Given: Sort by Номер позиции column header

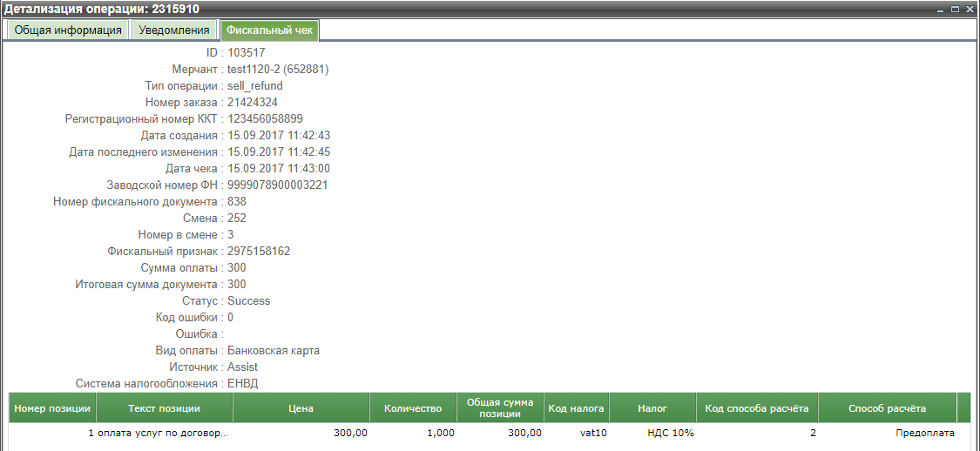Looking at the screenshot, I should pyautogui.click(x=52, y=408).
